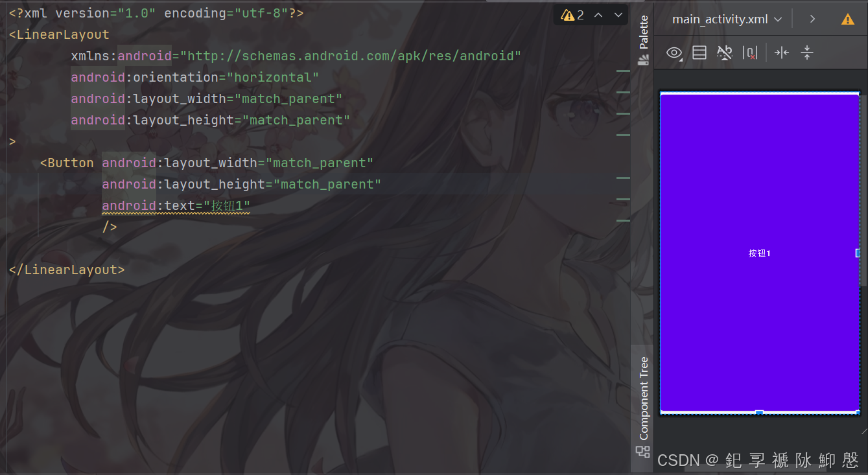Screen dimensions: 868x475
Task: Click the clear weights icon with red x
Action: coord(750,53)
